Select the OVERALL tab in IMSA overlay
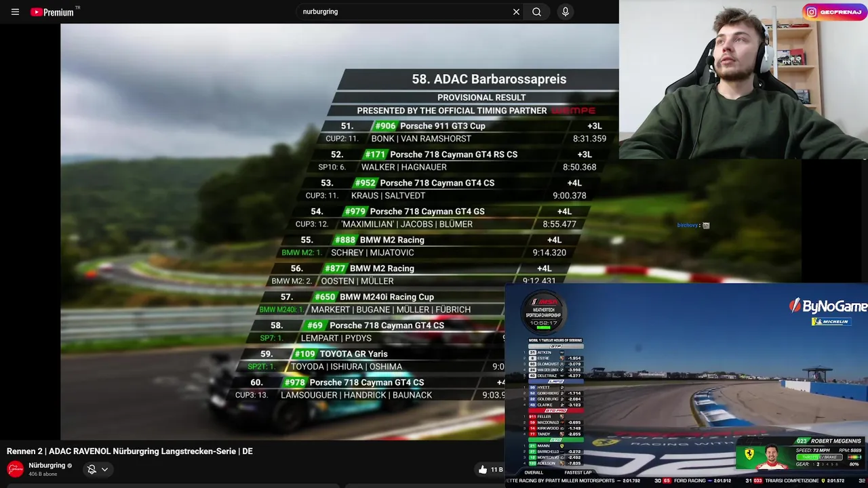The width and height of the screenshot is (868, 488). click(534, 472)
